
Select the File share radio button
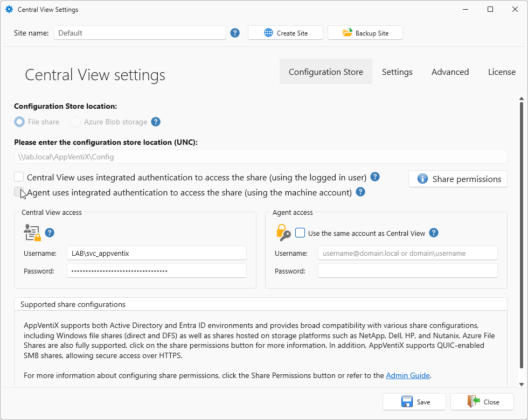point(19,122)
